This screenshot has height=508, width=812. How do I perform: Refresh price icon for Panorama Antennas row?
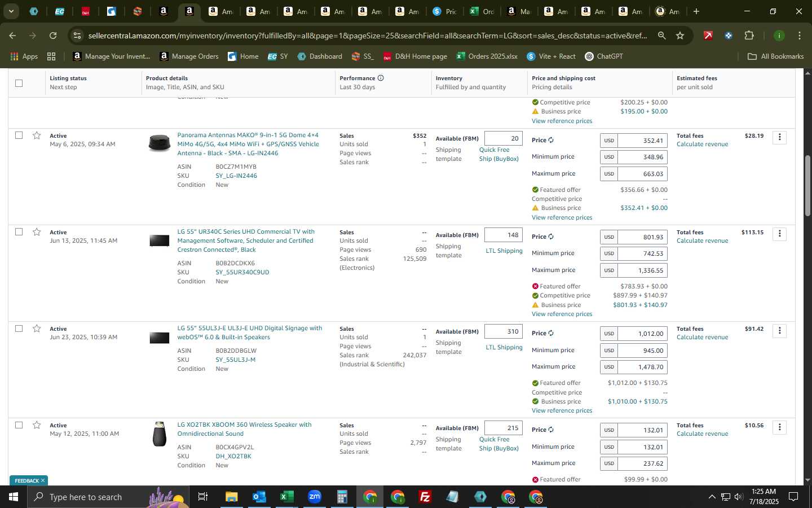(x=551, y=140)
